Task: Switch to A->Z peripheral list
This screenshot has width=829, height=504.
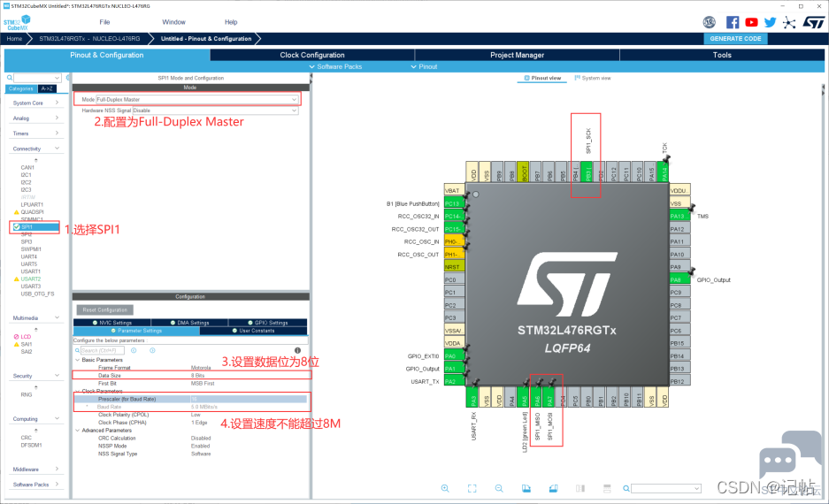Action: tap(49, 88)
